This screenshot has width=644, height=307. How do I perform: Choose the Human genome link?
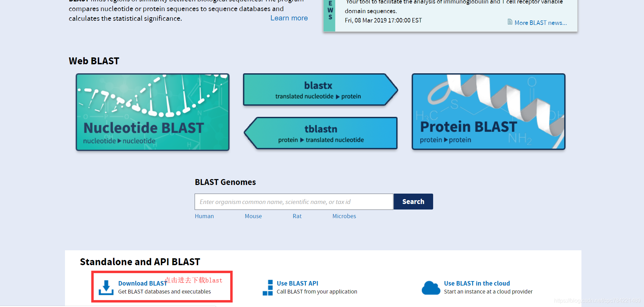click(x=204, y=216)
